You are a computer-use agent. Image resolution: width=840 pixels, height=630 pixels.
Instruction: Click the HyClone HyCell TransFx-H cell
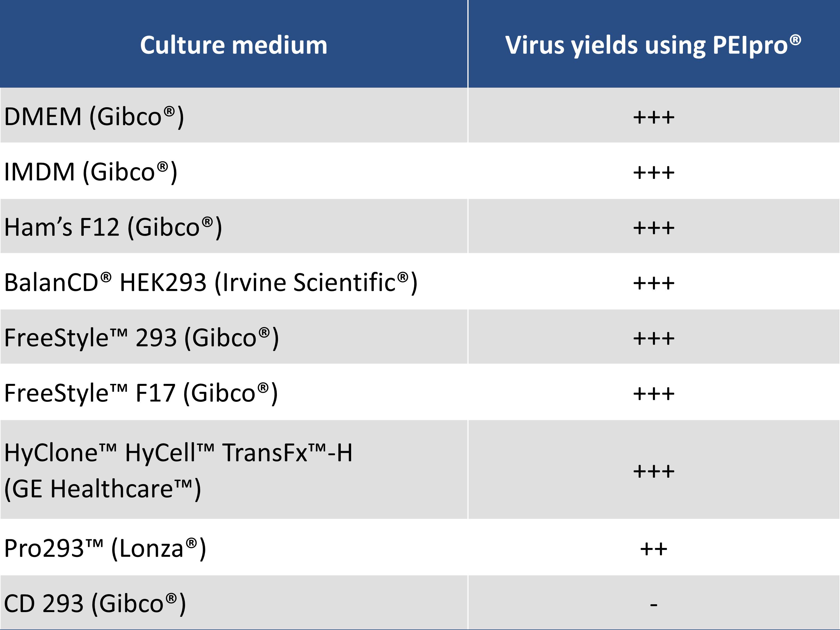(x=178, y=470)
